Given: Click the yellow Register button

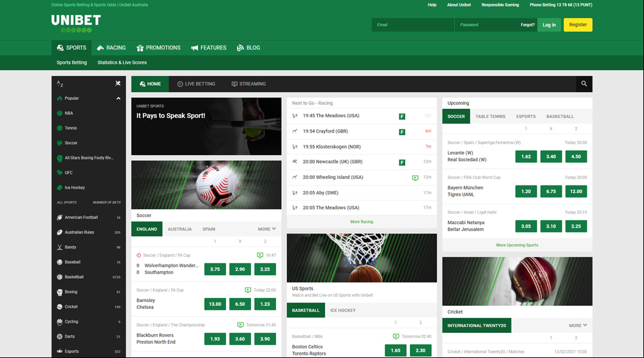Looking at the screenshot, I should [x=578, y=24].
